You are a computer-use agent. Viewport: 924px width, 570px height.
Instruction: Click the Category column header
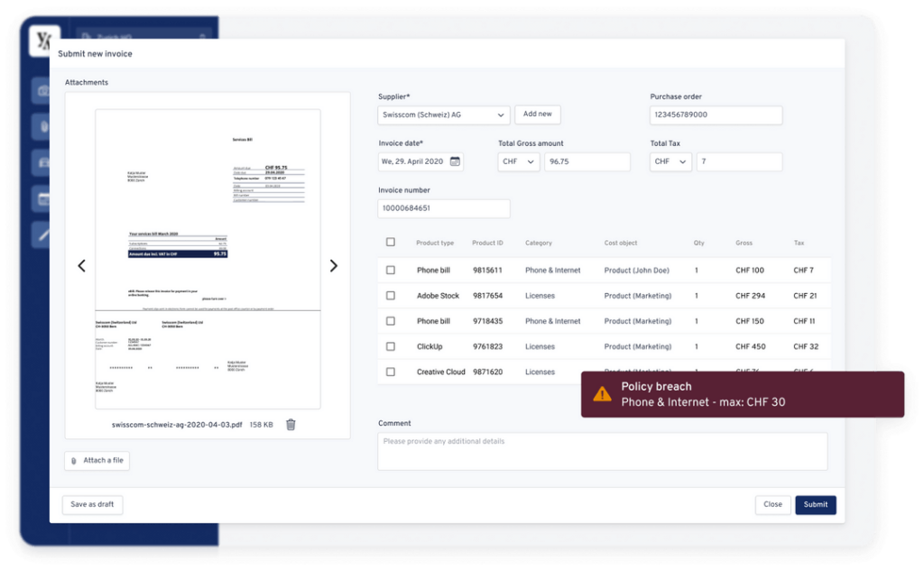[539, 243]
